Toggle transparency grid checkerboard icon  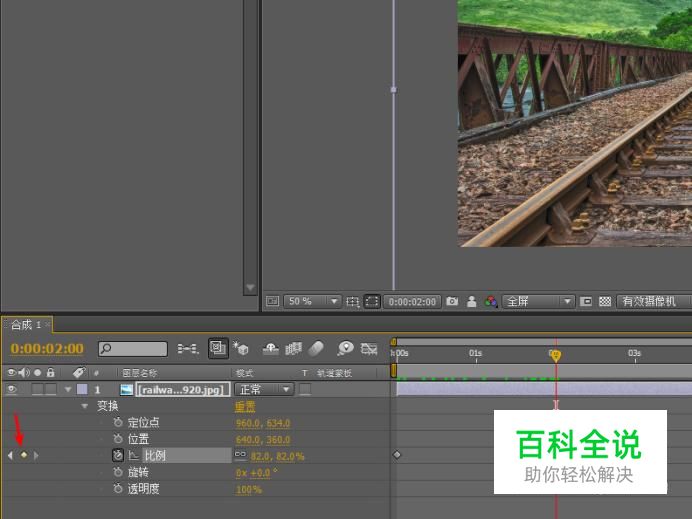(x=605, y=301)
